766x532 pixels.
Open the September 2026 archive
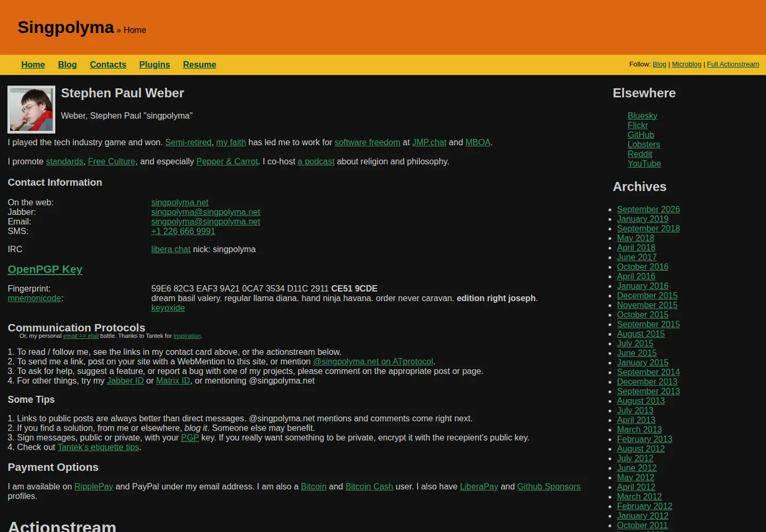pos(648,210)
